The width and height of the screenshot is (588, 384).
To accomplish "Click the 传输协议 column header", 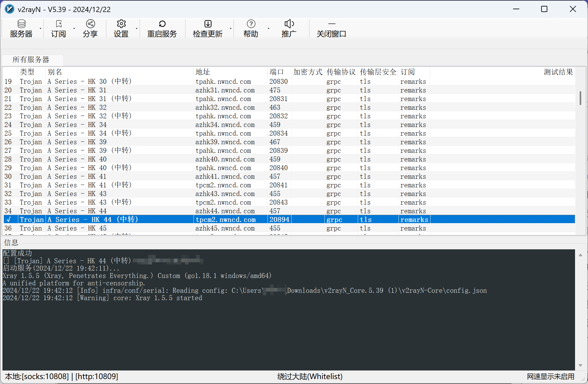I will pos(341,72).
